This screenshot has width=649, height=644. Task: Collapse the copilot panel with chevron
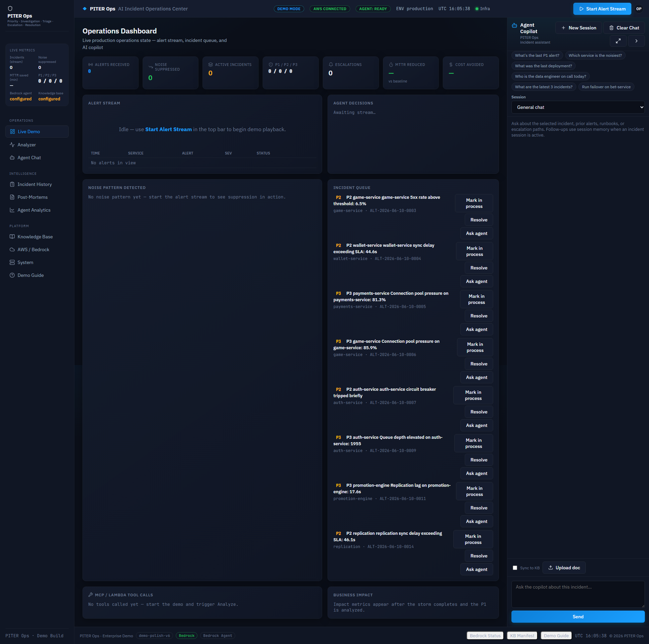coord(636,41)
